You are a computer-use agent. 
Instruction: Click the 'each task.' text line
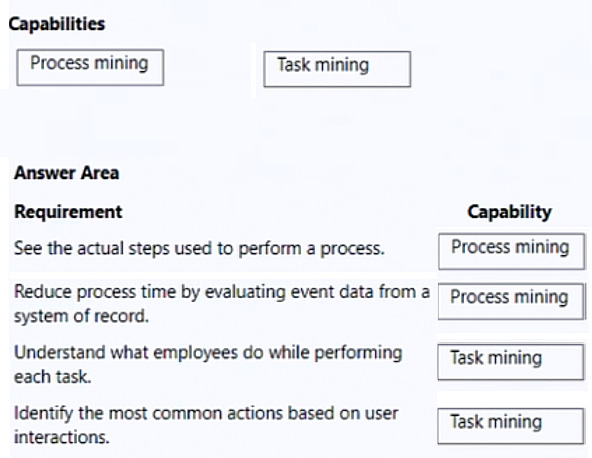click(52, 376)
